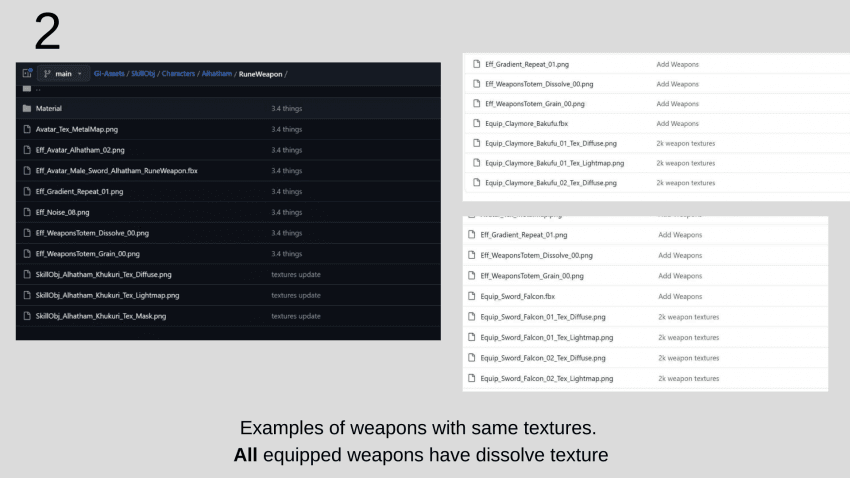Go up to parent directory row
Image resolution: width=850 pixels, height=478 pixels.
38,89
